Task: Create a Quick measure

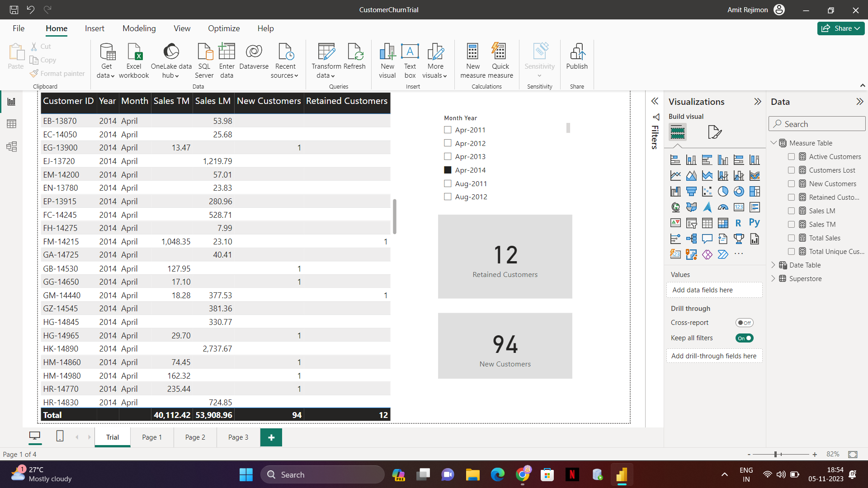Action: pos(500,61)
